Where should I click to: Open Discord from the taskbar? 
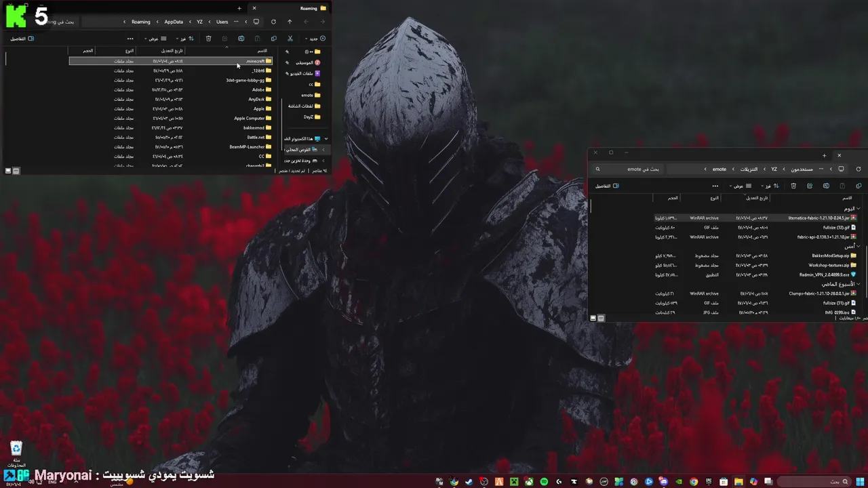(x=664, y=481)
